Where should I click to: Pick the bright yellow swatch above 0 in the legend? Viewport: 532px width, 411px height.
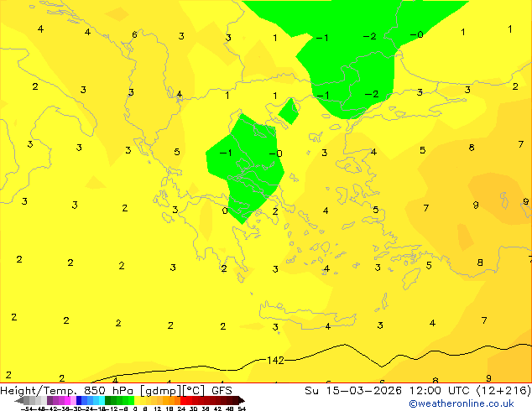(x=137, y=400)
